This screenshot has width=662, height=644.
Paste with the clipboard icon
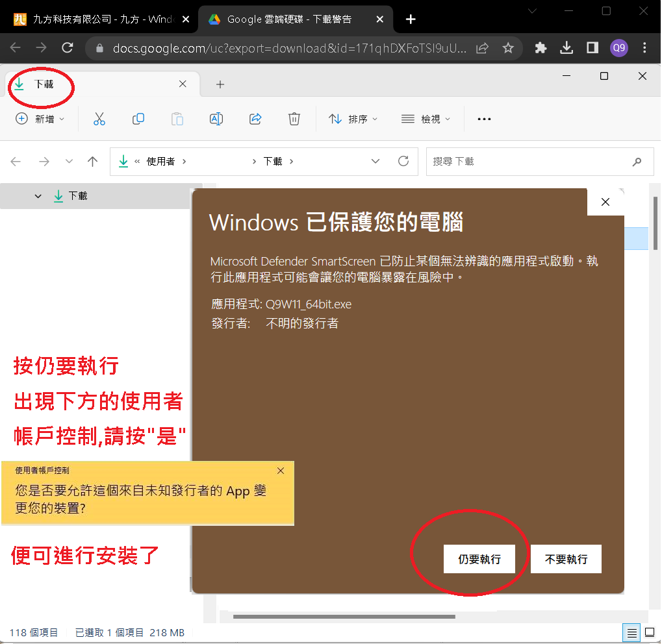click(177, 119)
